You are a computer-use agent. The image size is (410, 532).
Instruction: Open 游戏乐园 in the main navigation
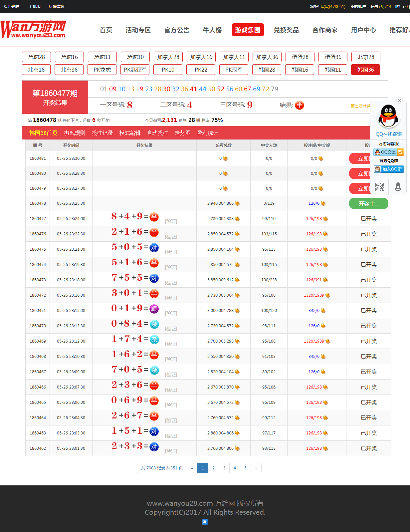248,30
